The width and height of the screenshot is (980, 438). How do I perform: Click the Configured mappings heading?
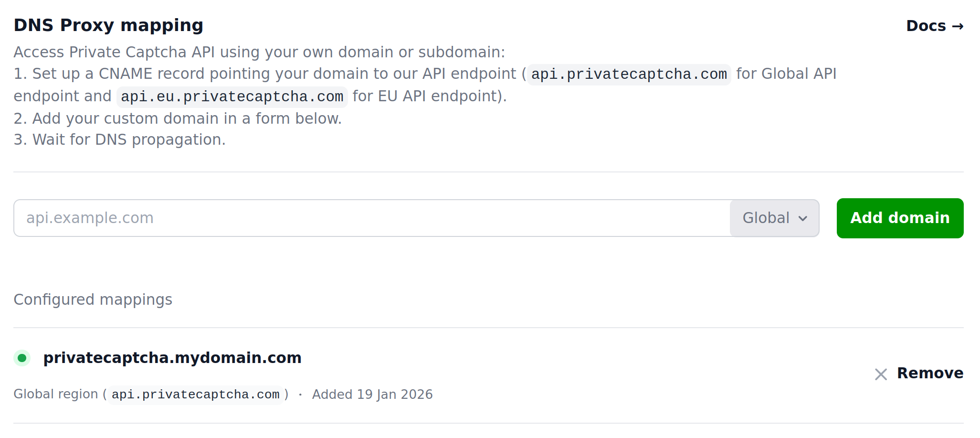[x=93, y=300]
